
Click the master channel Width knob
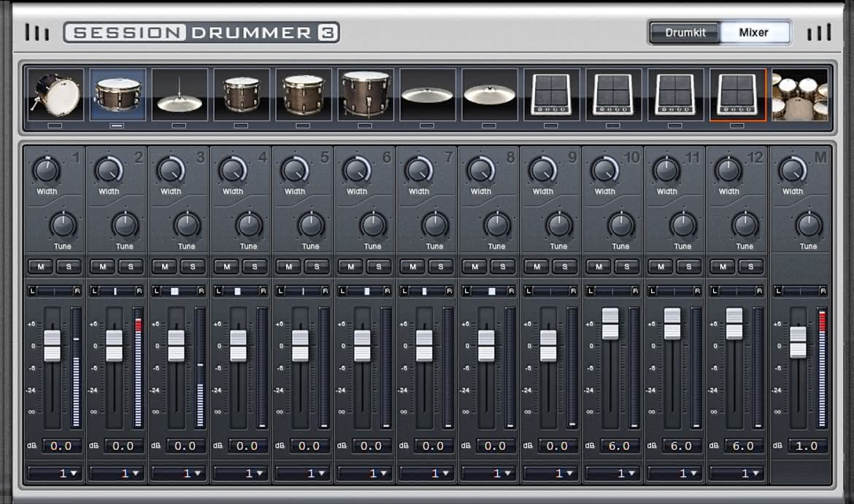coord(793,171)
